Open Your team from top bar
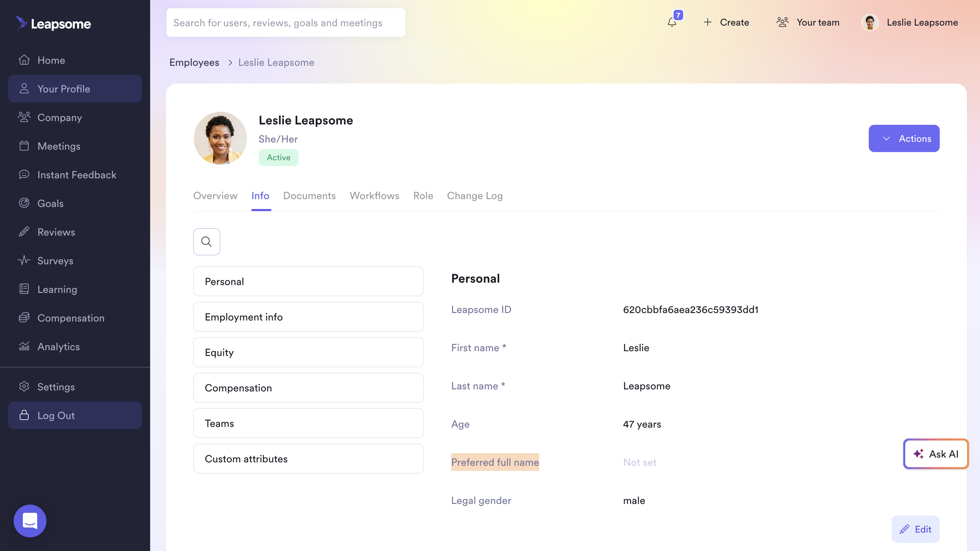The height and width of the screenshot is (551, 980). pyautogui.click(x=808, y=23)
